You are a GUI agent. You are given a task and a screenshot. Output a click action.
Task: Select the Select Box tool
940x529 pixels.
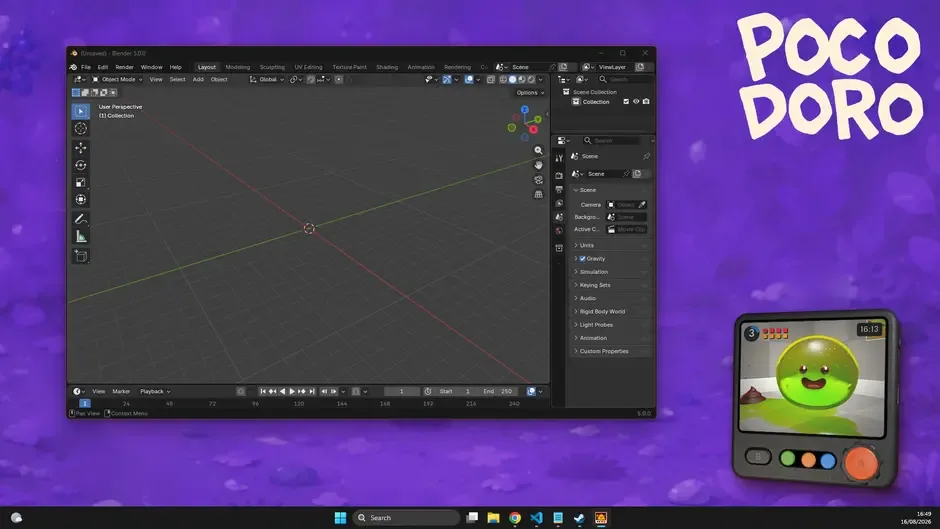tap(81, 111)
